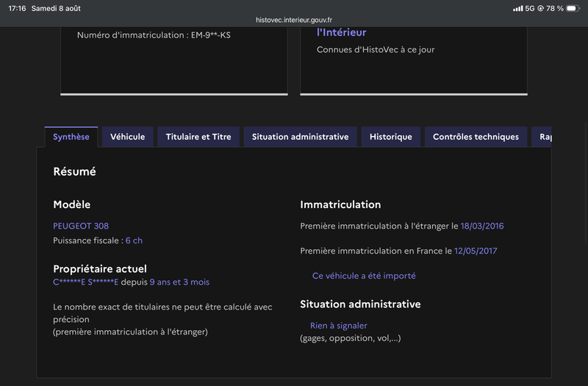Tap the (gages, opposition, vol,...) note
Viewport: 588px width, 386px height.
tap(351, 338)
